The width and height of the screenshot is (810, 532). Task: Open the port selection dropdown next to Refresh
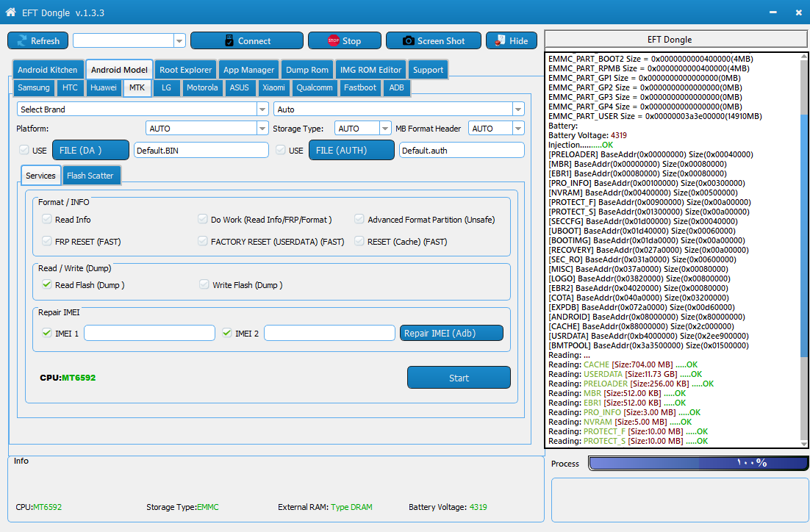click(180, 41)
